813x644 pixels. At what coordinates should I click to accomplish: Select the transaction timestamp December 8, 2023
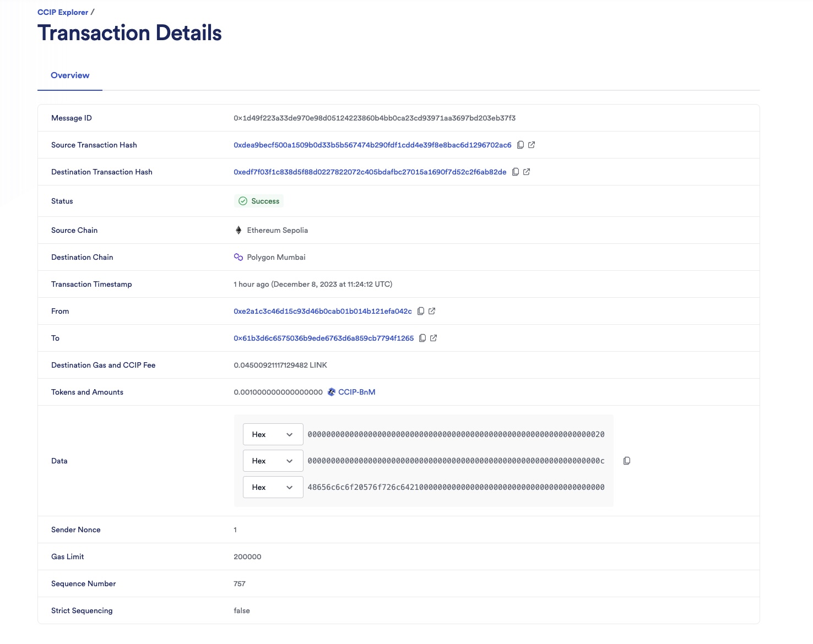313,285
